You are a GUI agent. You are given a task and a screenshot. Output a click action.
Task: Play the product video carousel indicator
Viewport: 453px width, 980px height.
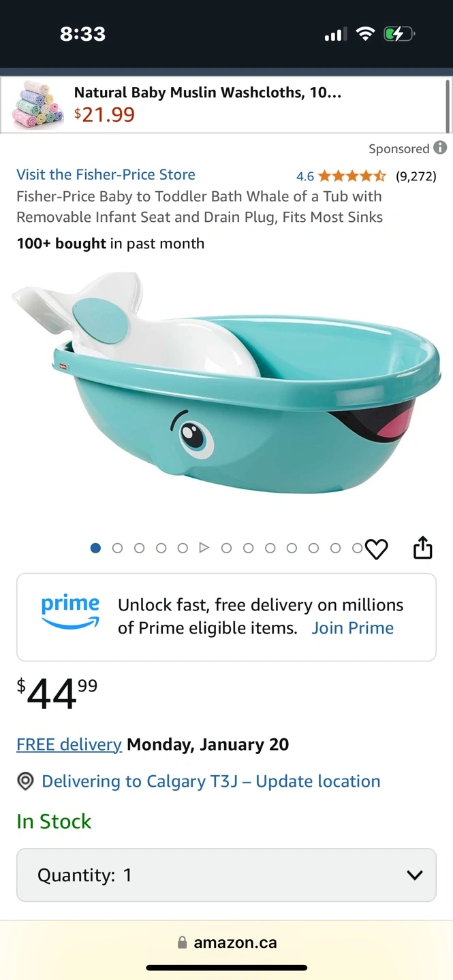[204, 548]
